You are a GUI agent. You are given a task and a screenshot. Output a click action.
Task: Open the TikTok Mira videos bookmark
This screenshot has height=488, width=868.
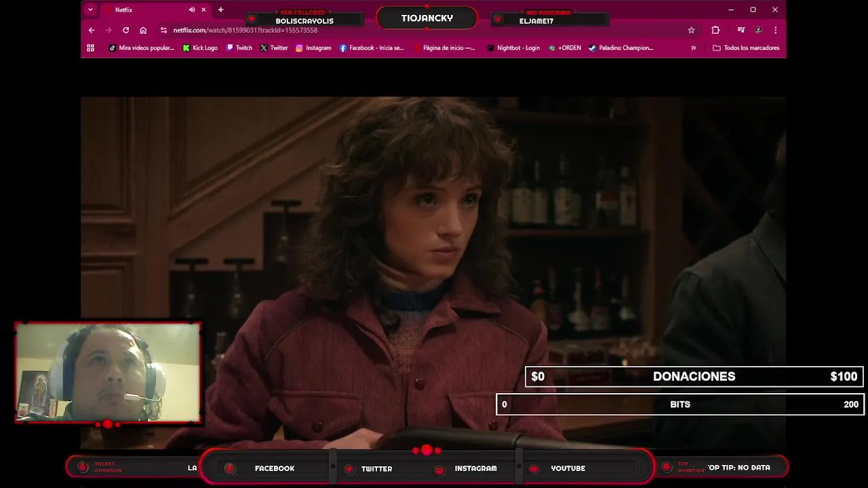[x=142, y=47]
